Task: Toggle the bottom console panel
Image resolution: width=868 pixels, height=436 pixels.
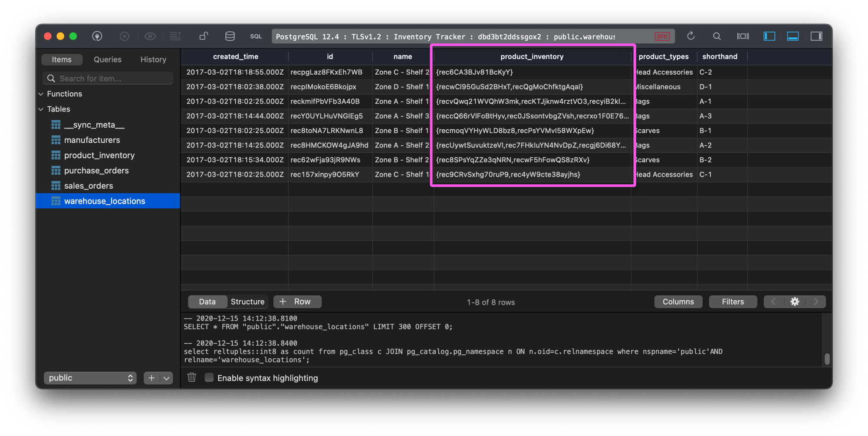Action: click(793, 36)
